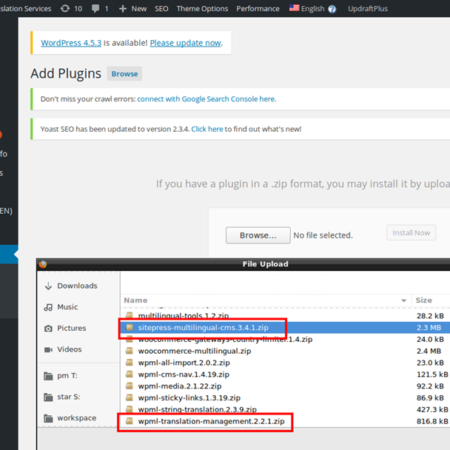Click the WordPress 4.5.3 link
Screen dimensions: 450x450
[71, 43]
